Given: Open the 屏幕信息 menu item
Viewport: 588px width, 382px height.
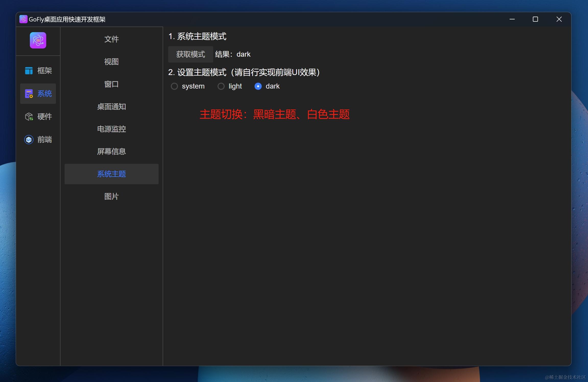Looking at the screenshot, I should click(x=112, y=152).
